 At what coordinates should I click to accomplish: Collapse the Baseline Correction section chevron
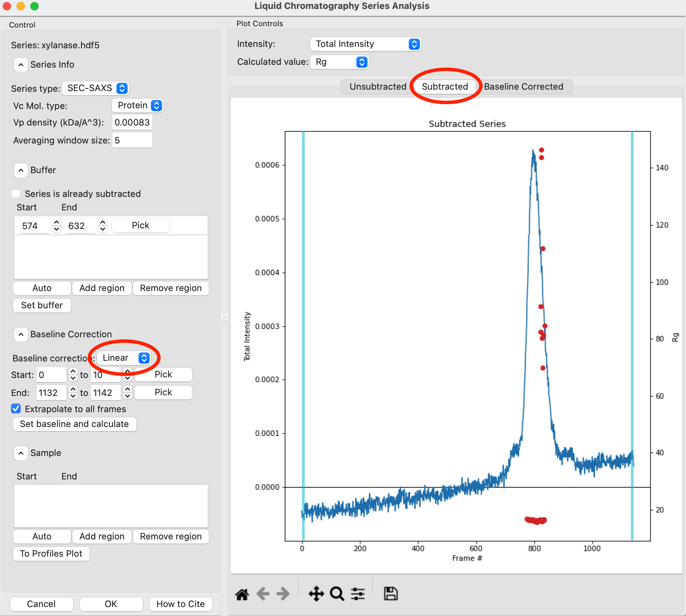(21, 334)
